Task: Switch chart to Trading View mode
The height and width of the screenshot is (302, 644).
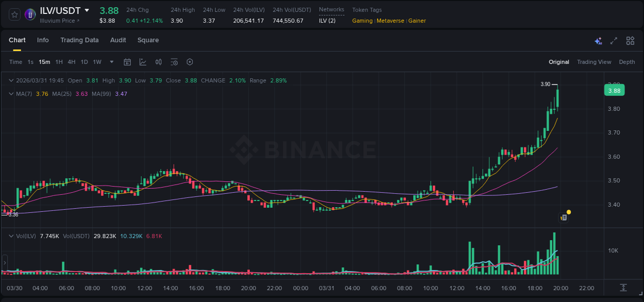Action: click(594, 62)
